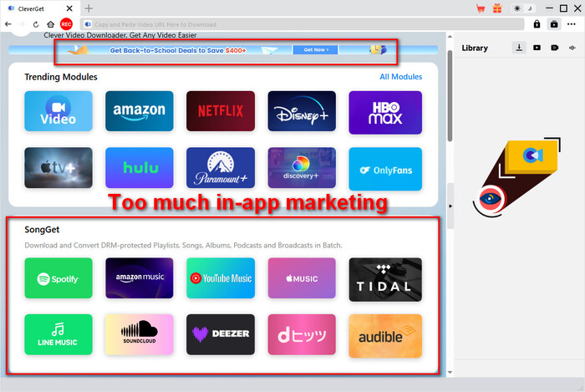585x392 pixels.
Task: Go back with the back arrow
Action: pyautogui.click(x=8, y=24)
